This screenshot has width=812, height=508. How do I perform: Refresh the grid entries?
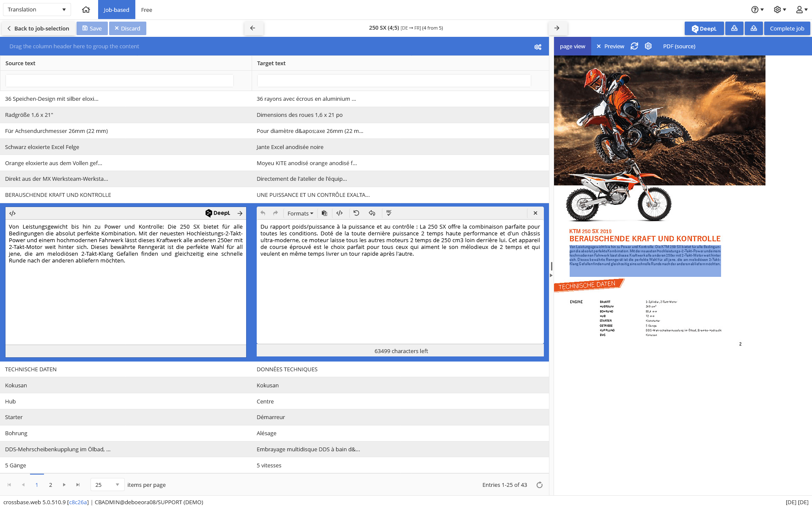[x=540, y=485]
